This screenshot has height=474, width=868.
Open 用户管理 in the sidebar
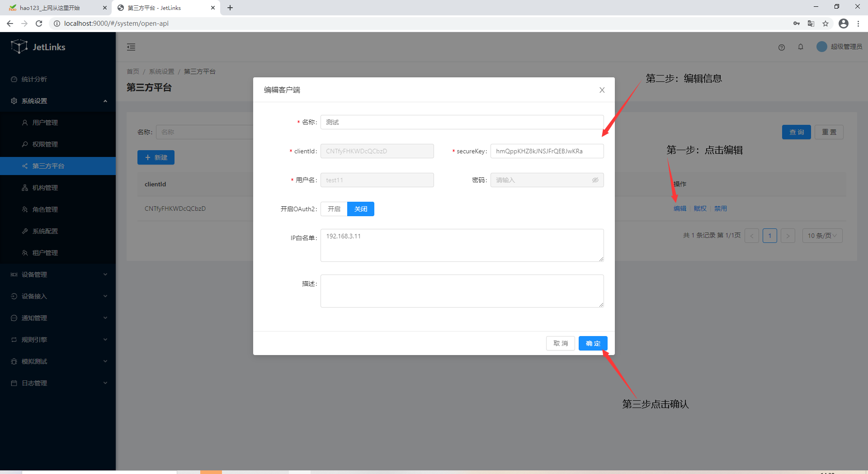coord(58,123)
